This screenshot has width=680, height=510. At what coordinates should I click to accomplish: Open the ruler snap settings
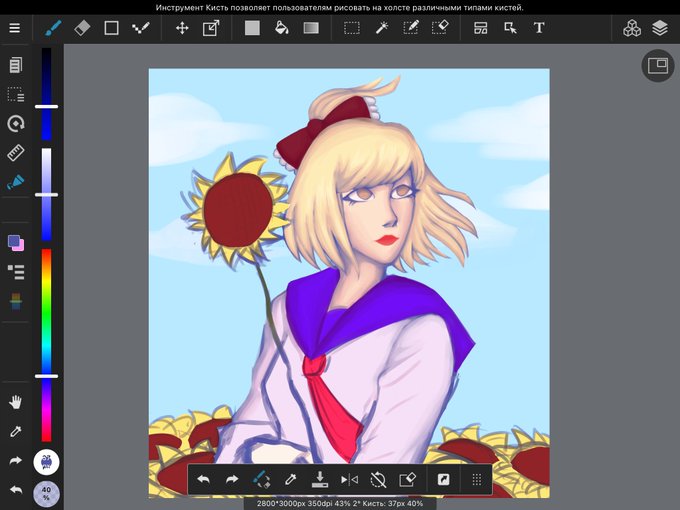tap(16, 153)
